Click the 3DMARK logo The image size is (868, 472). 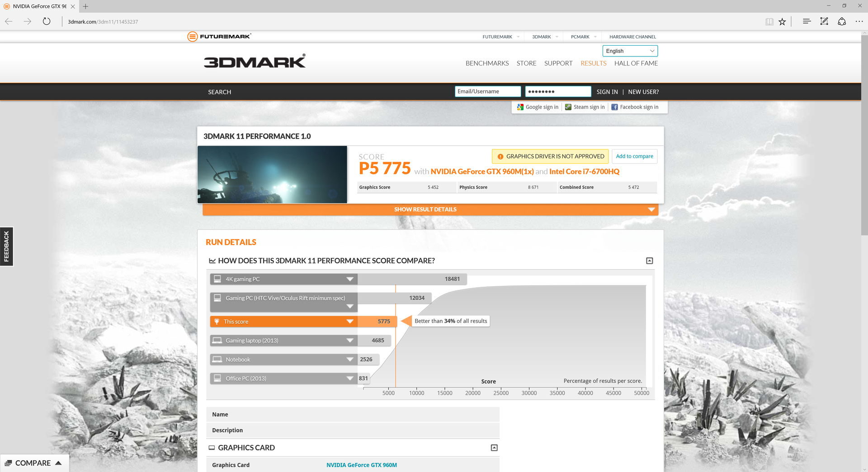click(x=255, y=61)
